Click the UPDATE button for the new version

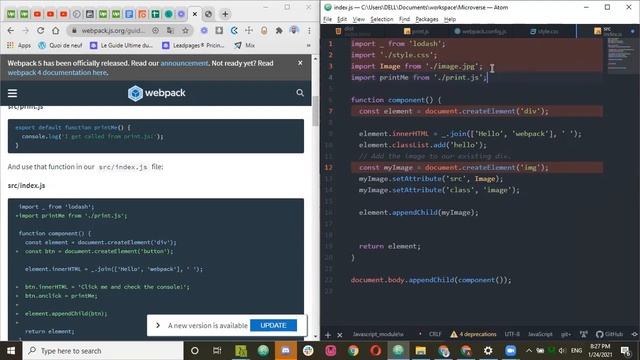[x=273, y=325]
